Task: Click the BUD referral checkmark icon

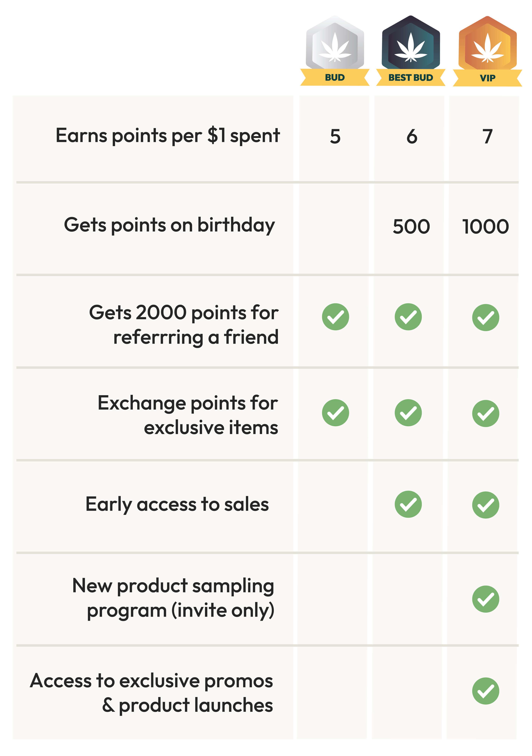Action: [x=336, y=317]
